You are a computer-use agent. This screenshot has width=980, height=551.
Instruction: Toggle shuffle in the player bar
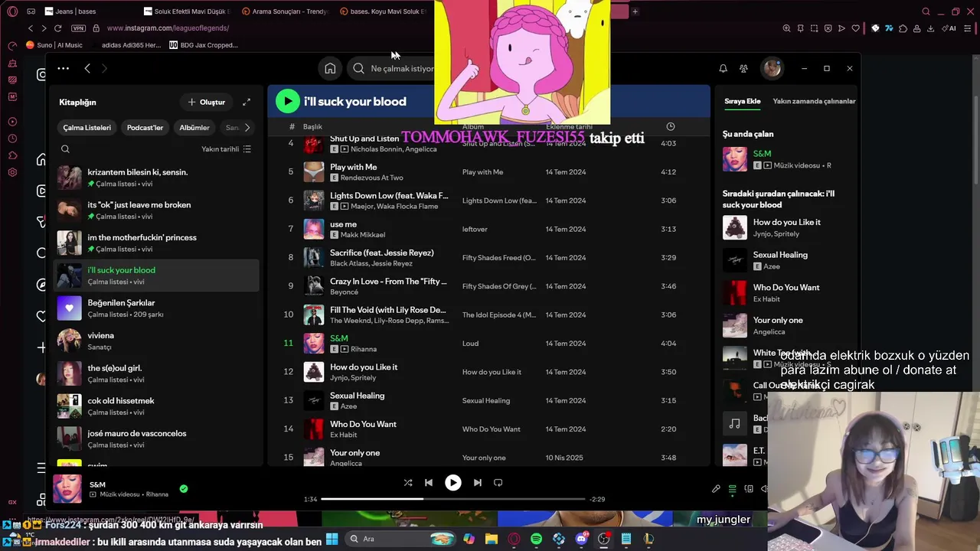pos(408,483)
